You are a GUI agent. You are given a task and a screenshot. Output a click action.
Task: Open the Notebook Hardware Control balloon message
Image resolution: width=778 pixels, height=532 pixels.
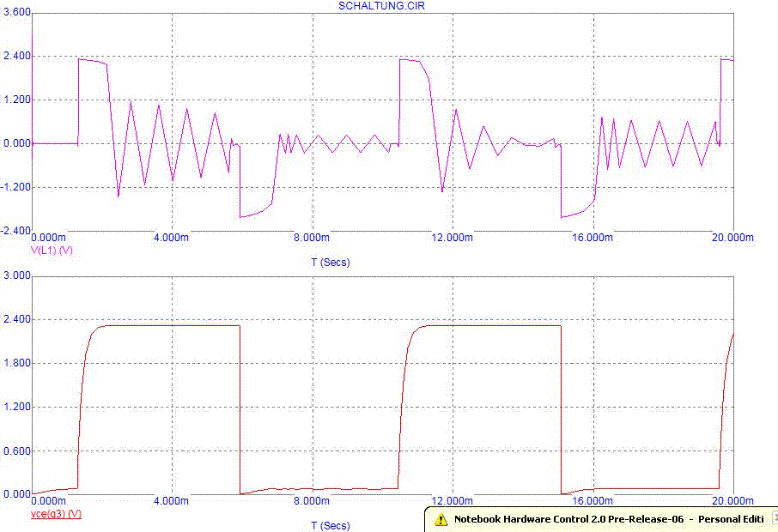click(609, 519)
